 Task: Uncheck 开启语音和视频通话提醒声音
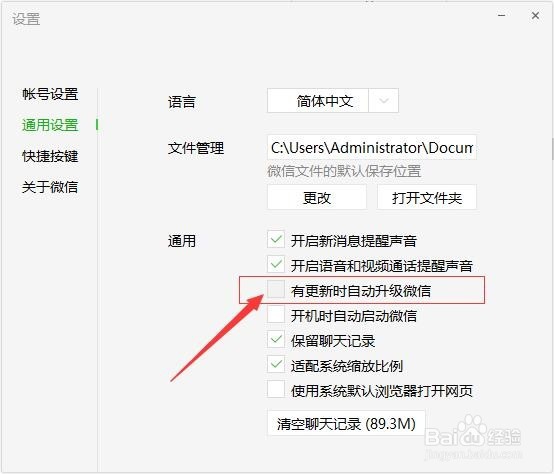276,264
